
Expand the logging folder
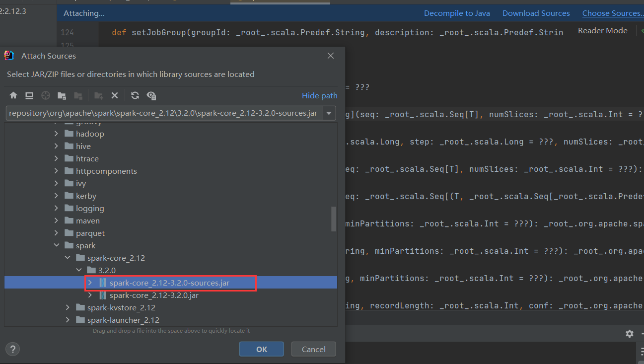coord(56,208)
